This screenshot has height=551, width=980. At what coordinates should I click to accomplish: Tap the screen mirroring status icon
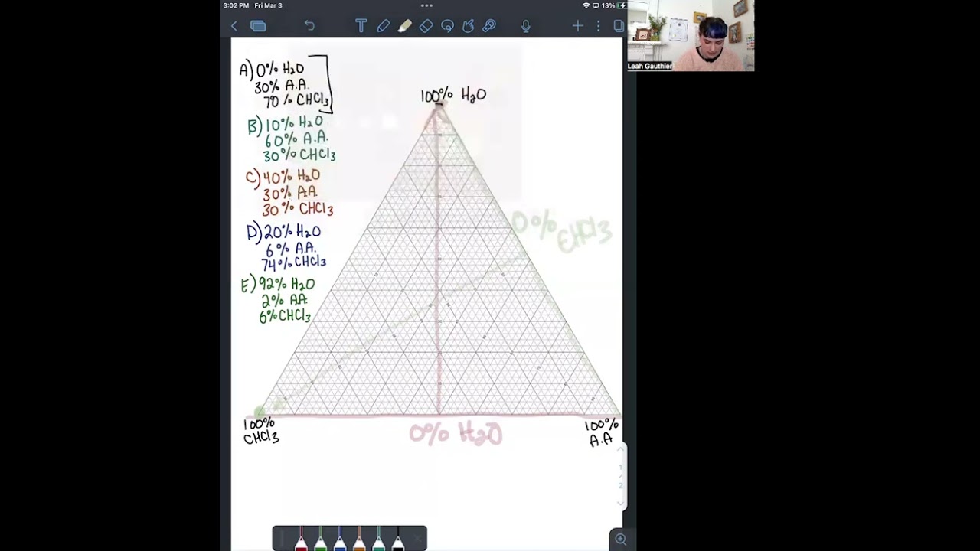pos(596,5)
